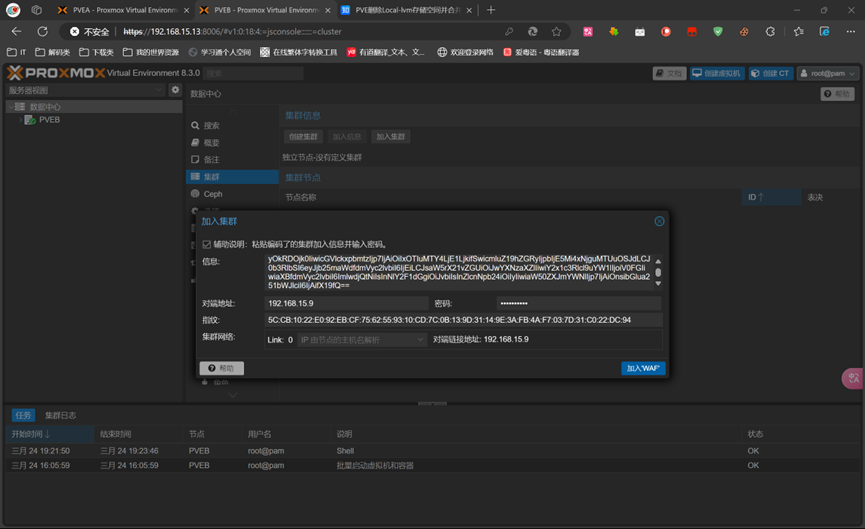Click the 加入集群 button in the cluster info toolbar
The image size is (865, 529).
[x=391, y=137]
